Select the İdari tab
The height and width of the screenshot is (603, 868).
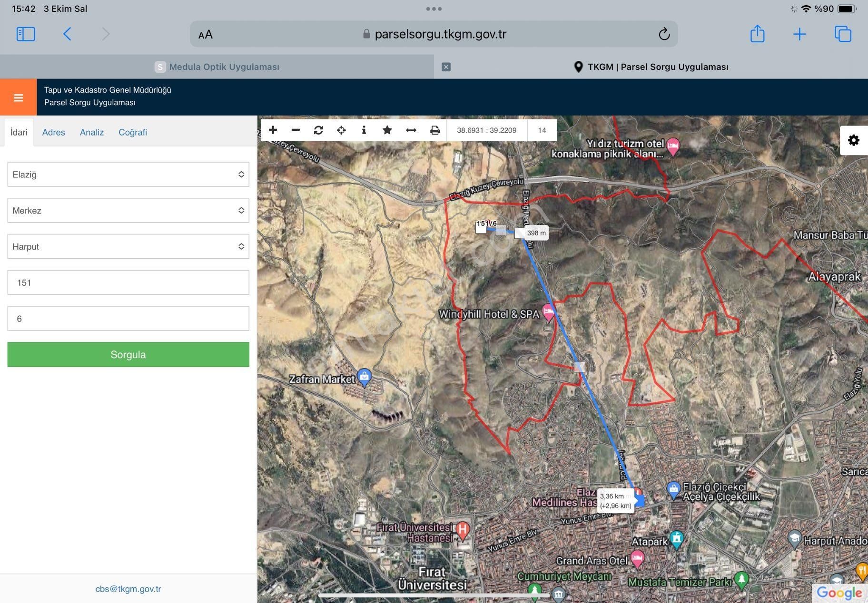19,132
